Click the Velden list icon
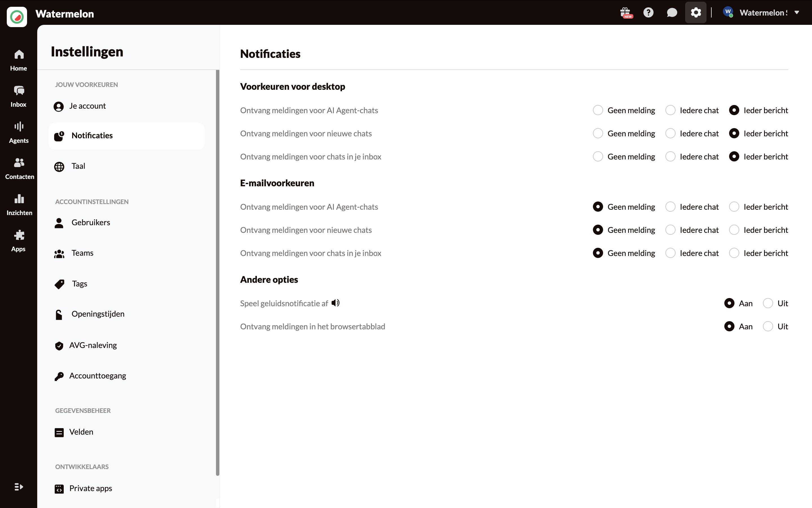 pos(59,432)
